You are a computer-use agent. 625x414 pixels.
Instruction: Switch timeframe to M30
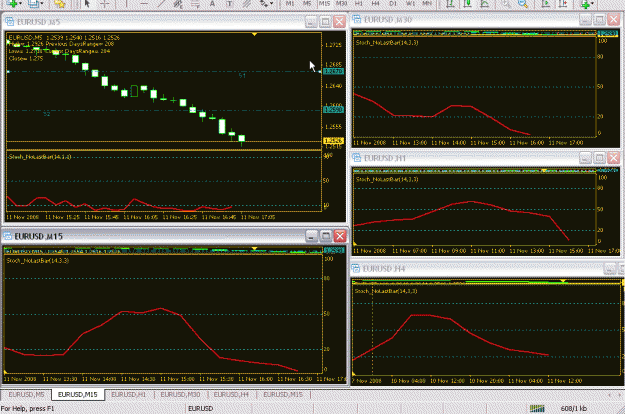click(341, 4)
